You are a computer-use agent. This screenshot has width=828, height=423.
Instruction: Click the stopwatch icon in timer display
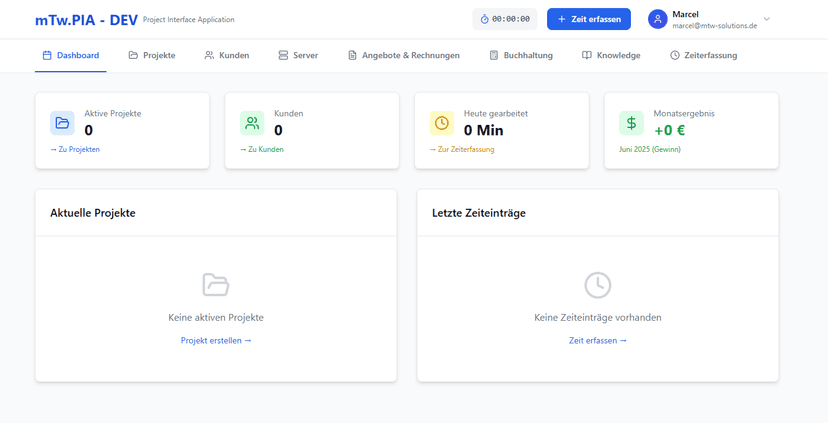click(x=484, y=19)
